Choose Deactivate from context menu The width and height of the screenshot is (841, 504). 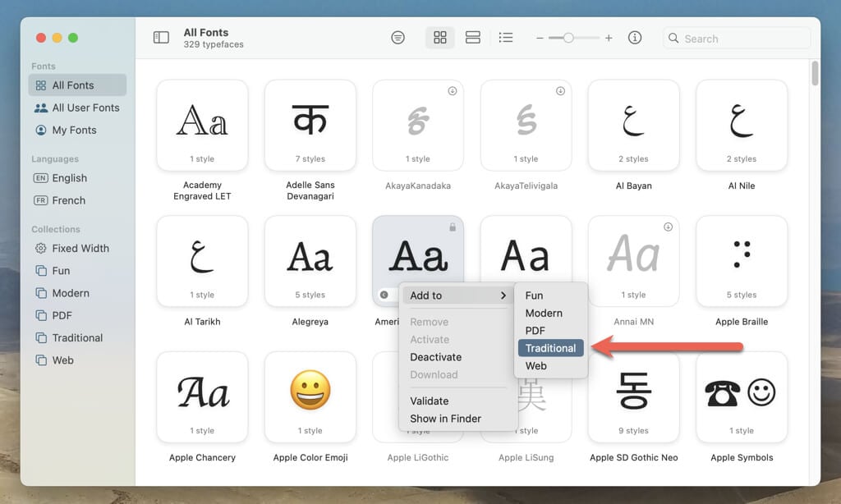click(x=457, y=357)
